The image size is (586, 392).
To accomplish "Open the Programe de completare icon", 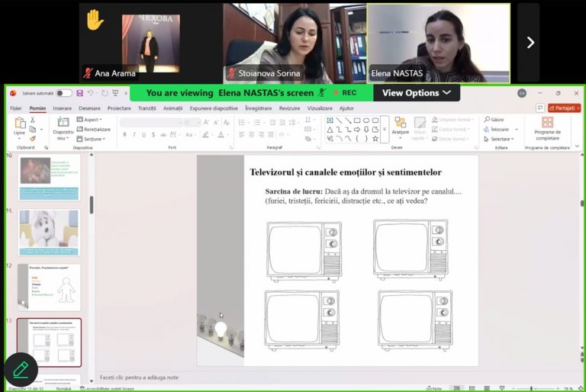I will point(547,124).
